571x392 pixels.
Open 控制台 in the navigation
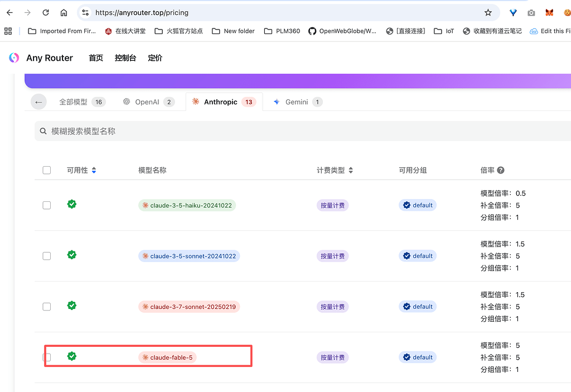tap(125, 58)
